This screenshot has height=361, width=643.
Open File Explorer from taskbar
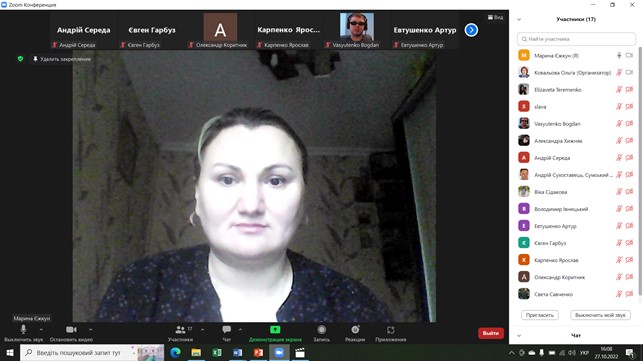pos(196,353)
